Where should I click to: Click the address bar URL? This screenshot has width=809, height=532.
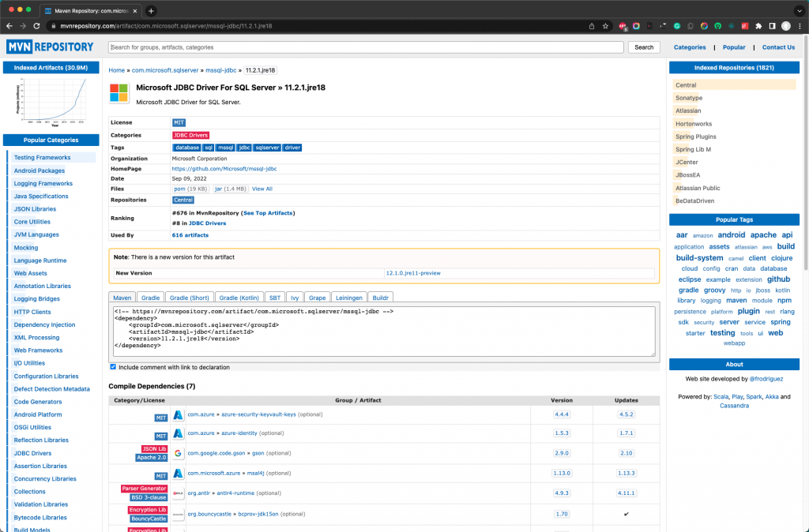click(x=166, y=26)
